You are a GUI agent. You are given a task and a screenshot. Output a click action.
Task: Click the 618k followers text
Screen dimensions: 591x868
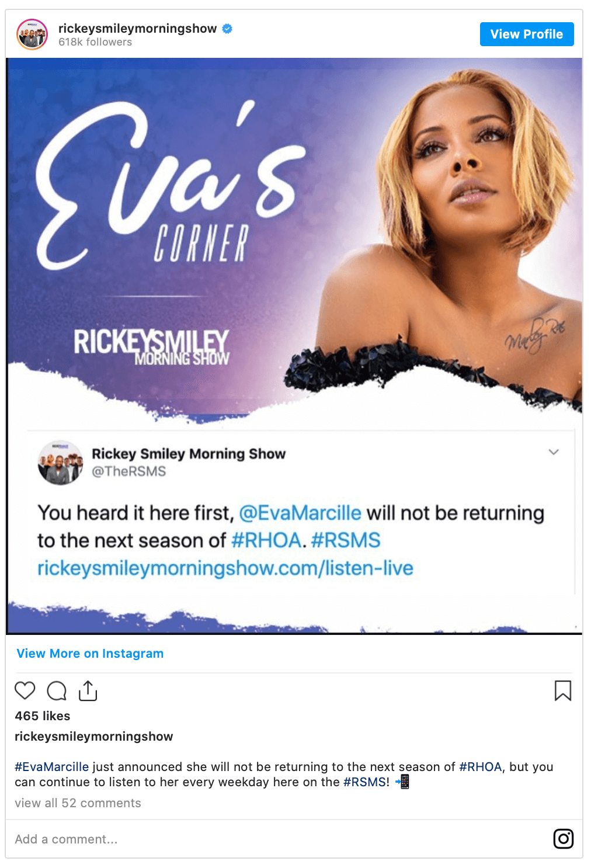click(x=95, y=42)
